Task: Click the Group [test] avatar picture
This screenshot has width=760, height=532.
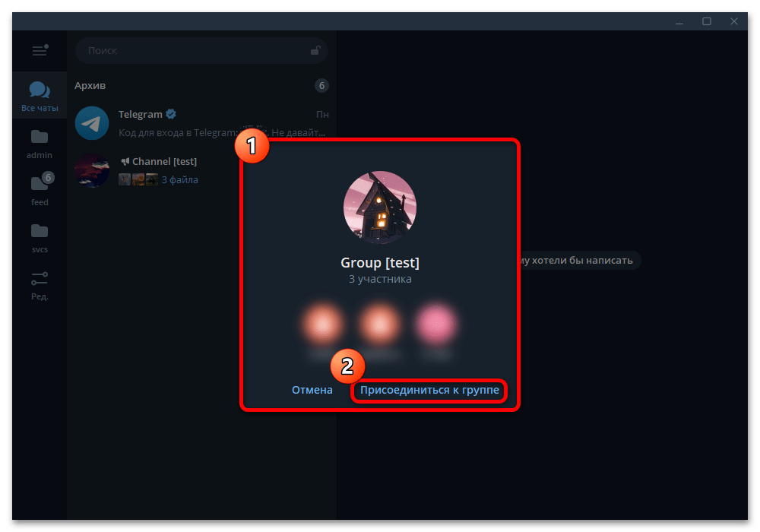Action: [x=380, y=207]
